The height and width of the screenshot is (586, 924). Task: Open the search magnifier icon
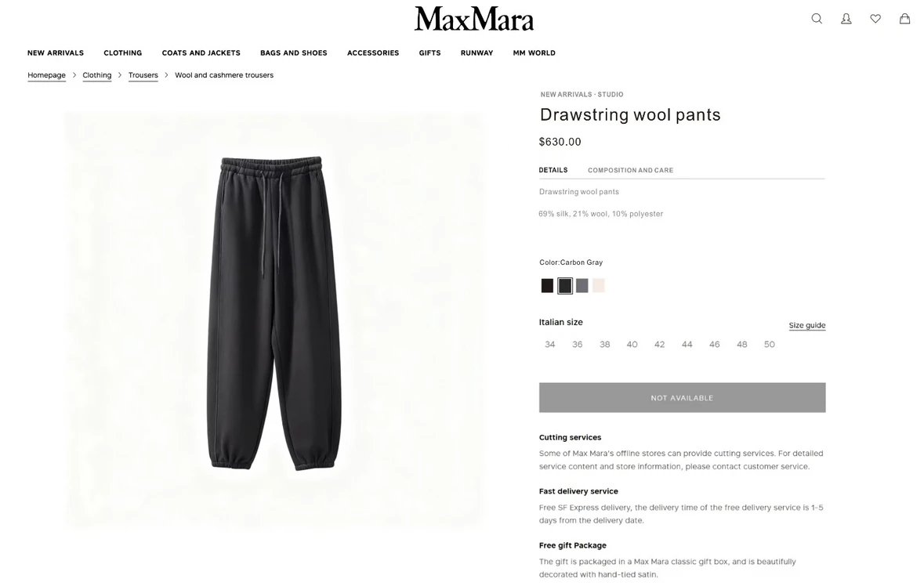tap(817, 19)
